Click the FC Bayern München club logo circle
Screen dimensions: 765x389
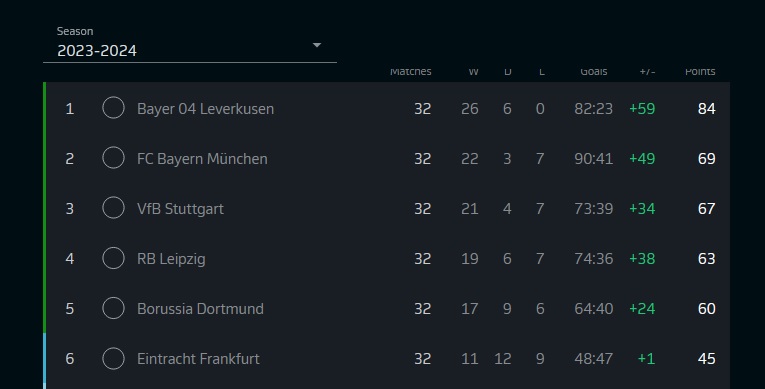(113, 158)
